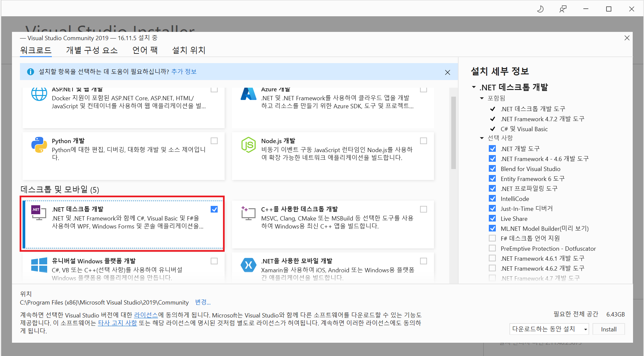Image resolution: width=644 pixels, height=356 pixels.
Task: Click the Install button
Action: 608,329
